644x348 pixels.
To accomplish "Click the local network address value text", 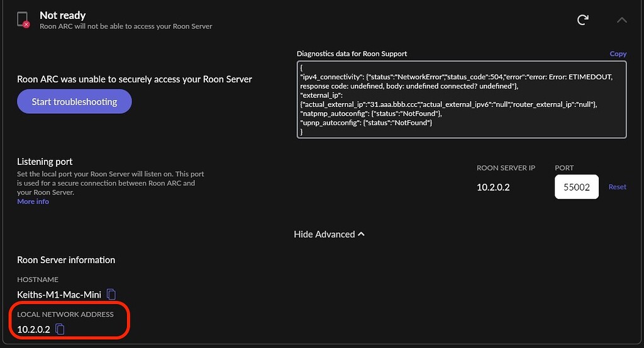I will tap(33, 329).
